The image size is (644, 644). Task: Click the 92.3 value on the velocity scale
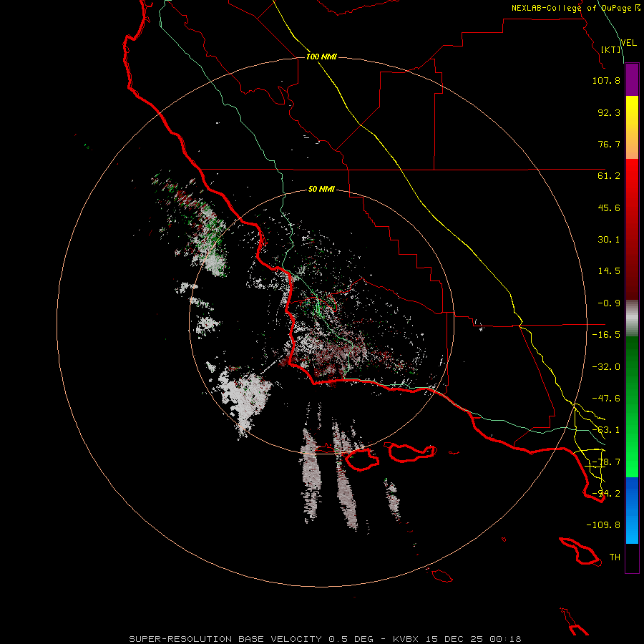pyautogui.click(x=609, y=112)
